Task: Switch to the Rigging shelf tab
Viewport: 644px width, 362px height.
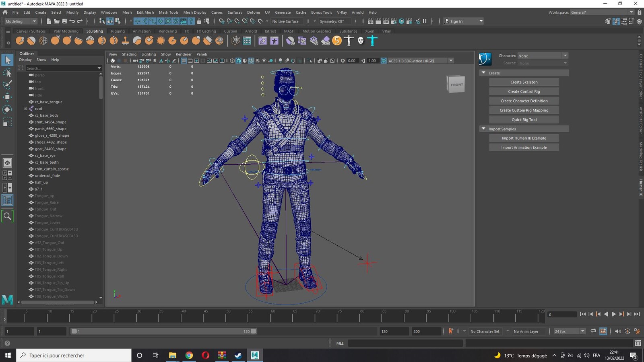Action: [x=118, y=31]
